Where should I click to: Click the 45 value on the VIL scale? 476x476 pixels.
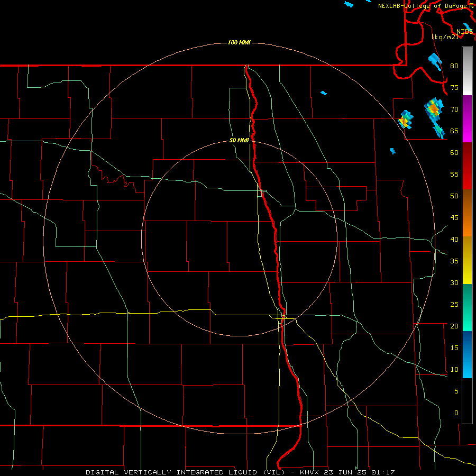point(454,218)
